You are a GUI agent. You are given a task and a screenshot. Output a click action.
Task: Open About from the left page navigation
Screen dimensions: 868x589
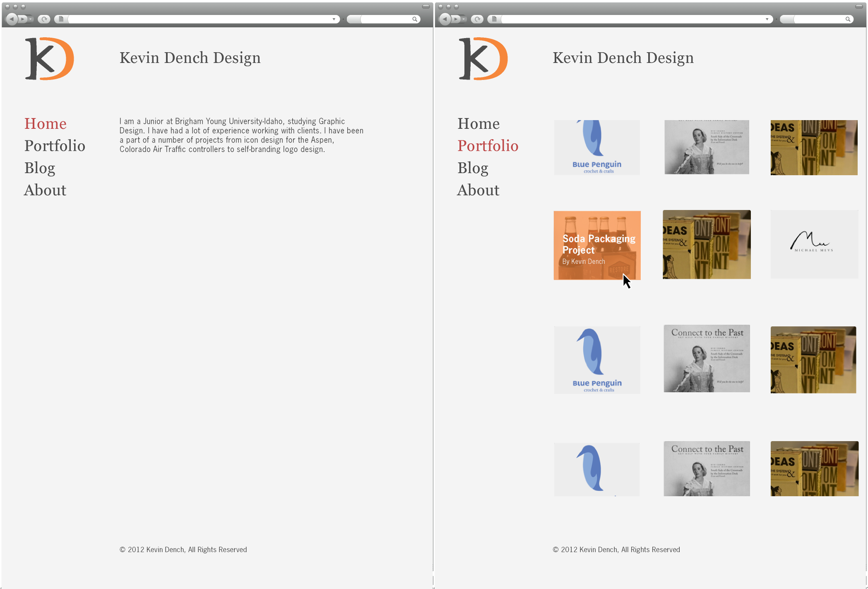[45, 190]
